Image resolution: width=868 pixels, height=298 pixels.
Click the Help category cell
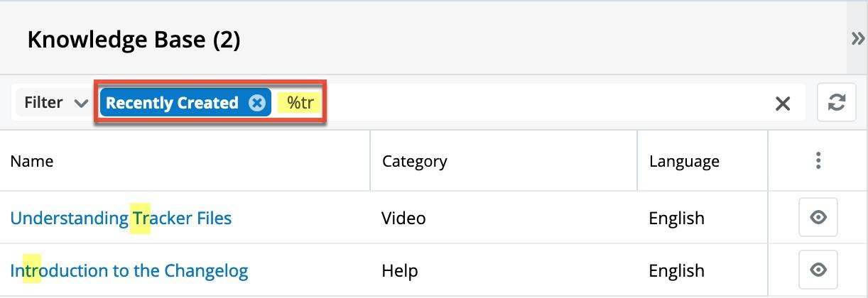[399, 270]
